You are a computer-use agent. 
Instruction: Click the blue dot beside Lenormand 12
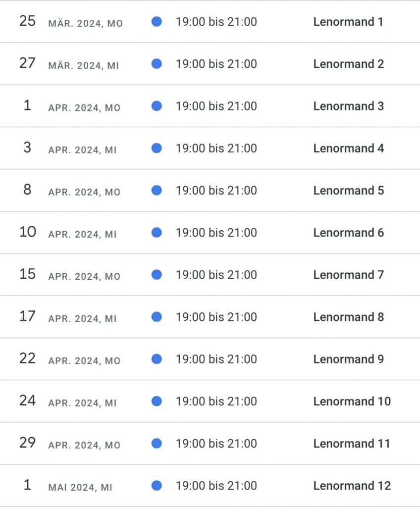pyautogui.click(x=157, y=485)
